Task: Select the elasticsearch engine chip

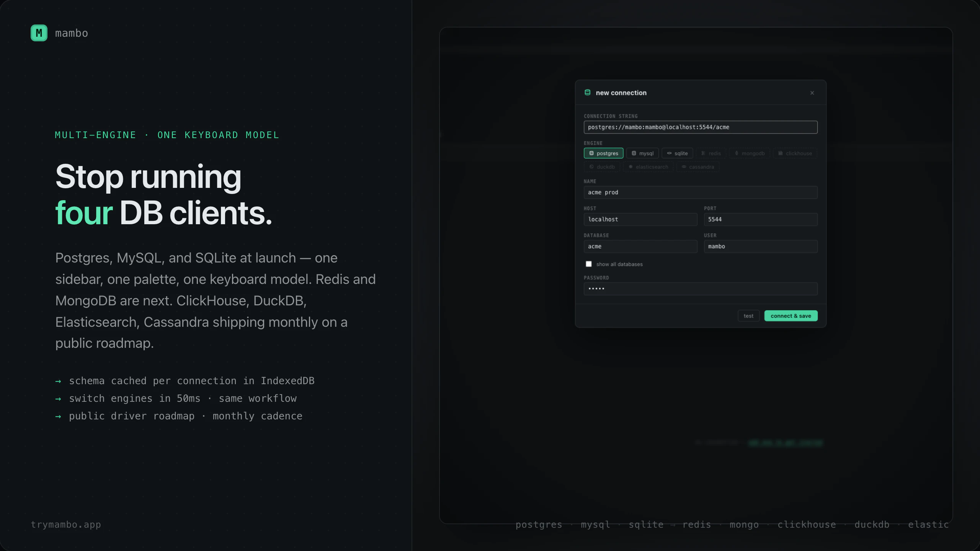Action: 648,167
